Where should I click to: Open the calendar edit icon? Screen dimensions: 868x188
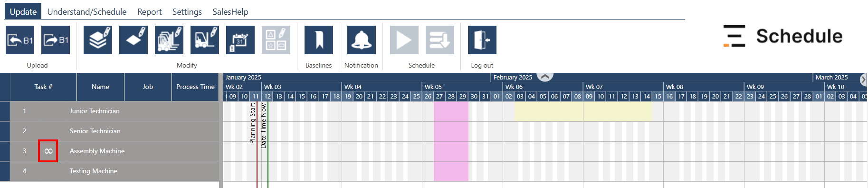pyautogui.click(x=240, y=40)
